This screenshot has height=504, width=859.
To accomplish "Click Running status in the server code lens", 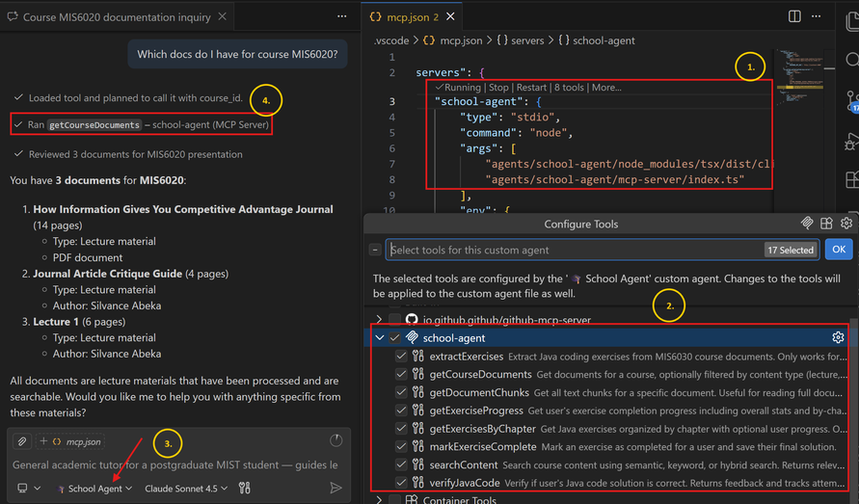I will [x=458, y=87].
